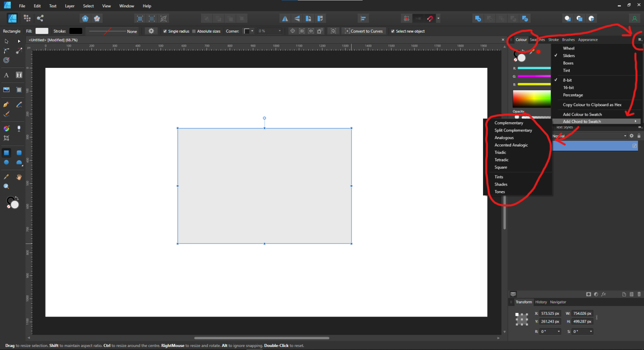The height and width of the screenshot is (350, 644).
Task: Click the Convert to Curves button
Action: click(366, 31)
